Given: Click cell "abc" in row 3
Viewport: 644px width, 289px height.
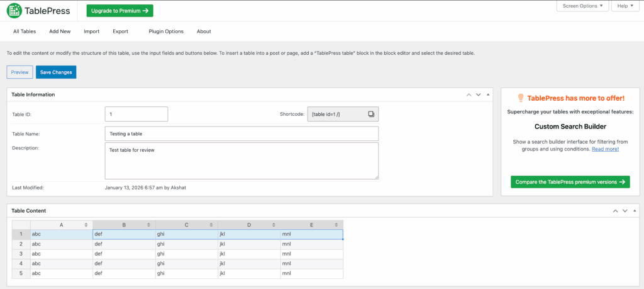Looking at the screenshot, I should tap(62, 254).
